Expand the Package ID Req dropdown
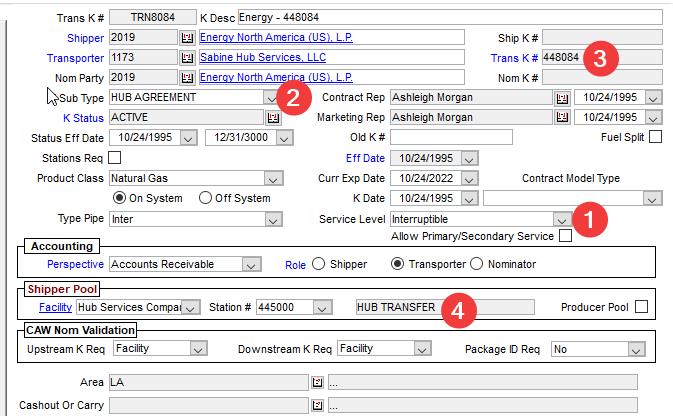The image size is (673, 416). pos(635,350)
